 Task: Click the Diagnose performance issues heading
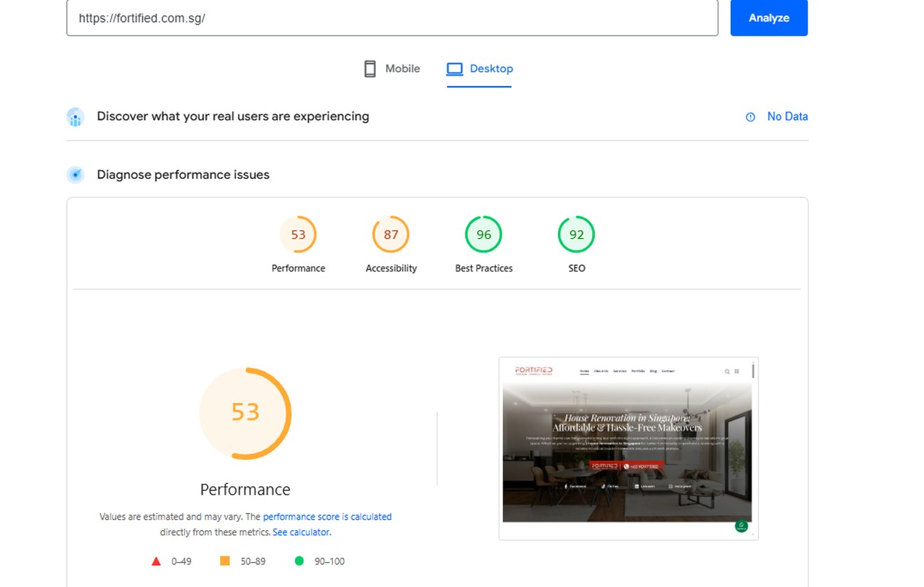183,175
